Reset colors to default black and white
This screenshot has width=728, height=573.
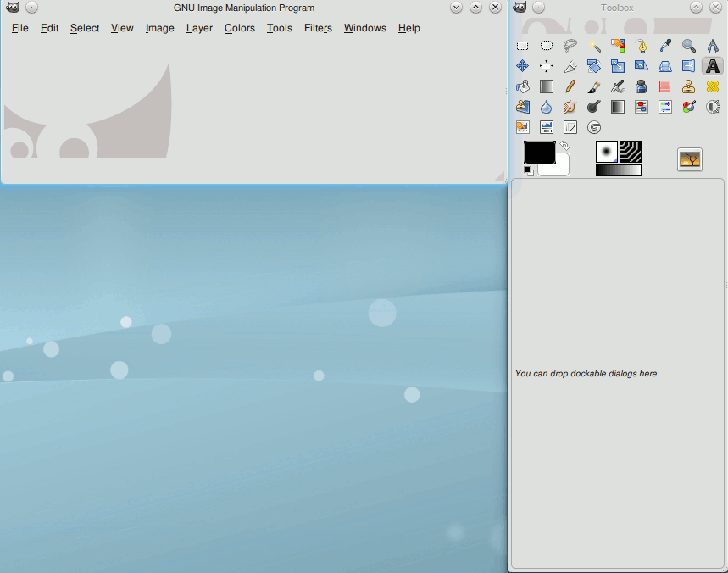point(529,171)
